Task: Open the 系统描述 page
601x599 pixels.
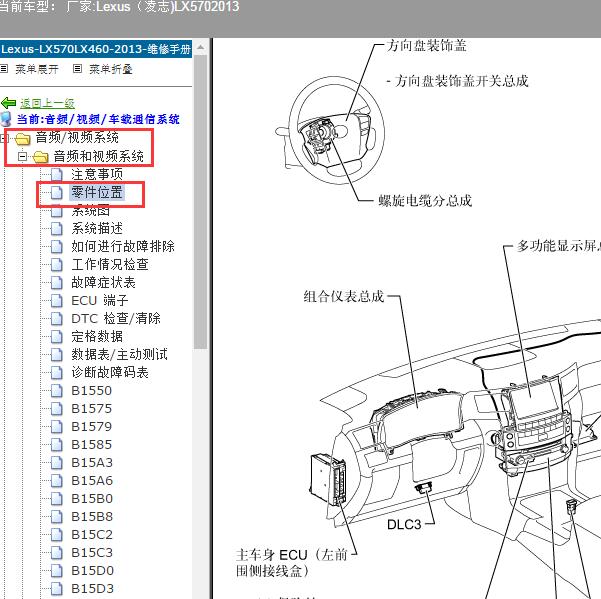Action: [x=97, y=228]
